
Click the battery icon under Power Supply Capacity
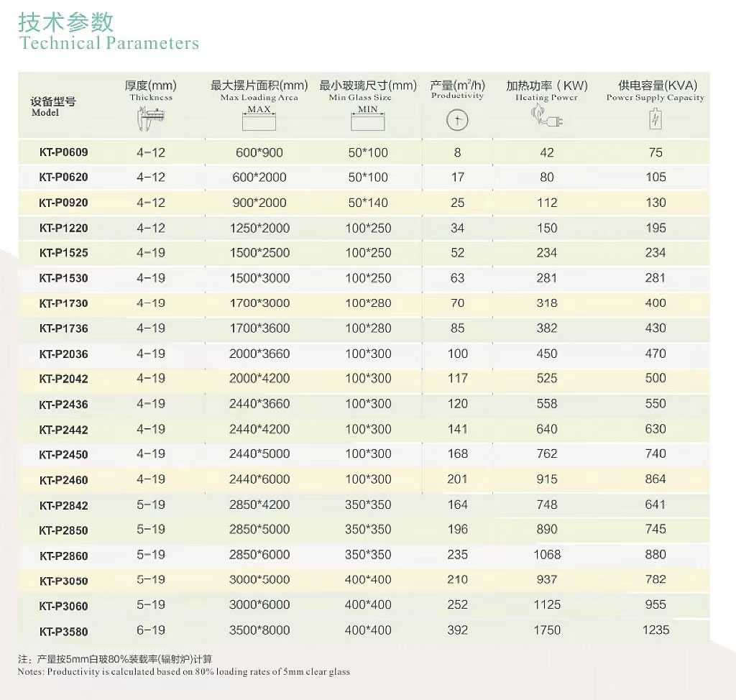[655, 119]
